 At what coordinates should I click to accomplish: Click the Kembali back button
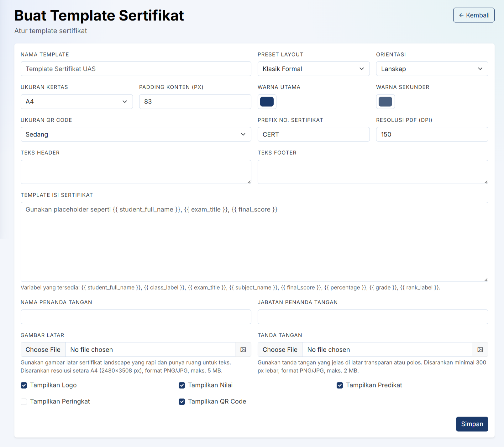point(474,15)
